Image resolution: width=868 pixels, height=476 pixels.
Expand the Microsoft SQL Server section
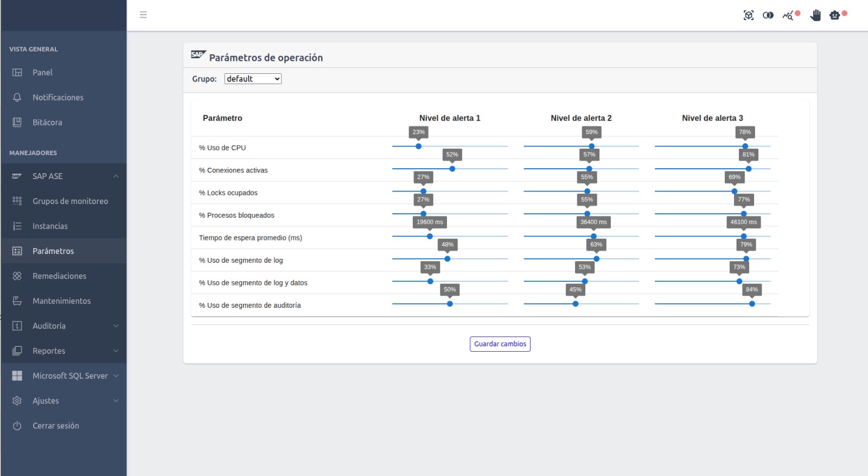point(116,376)
